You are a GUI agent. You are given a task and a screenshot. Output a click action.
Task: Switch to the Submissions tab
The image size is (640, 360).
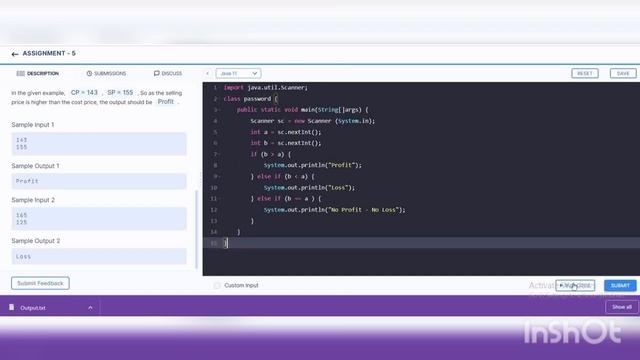(106, 73)
